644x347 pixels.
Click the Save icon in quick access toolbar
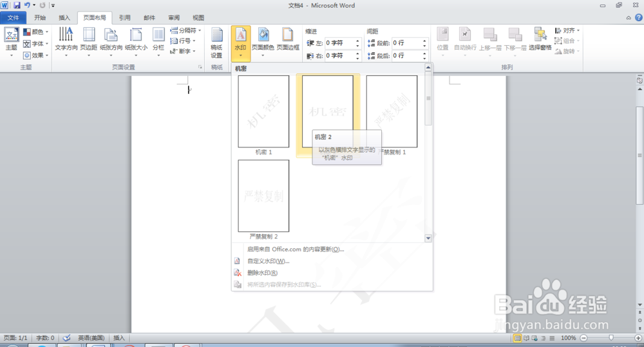coord(17,5)
